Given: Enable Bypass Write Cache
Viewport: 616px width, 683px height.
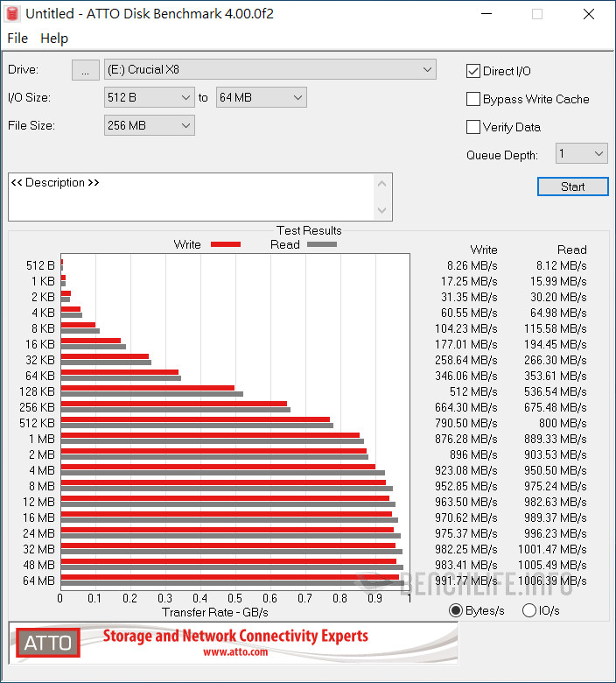Looking at the screenshot, I should coord(473,99).
